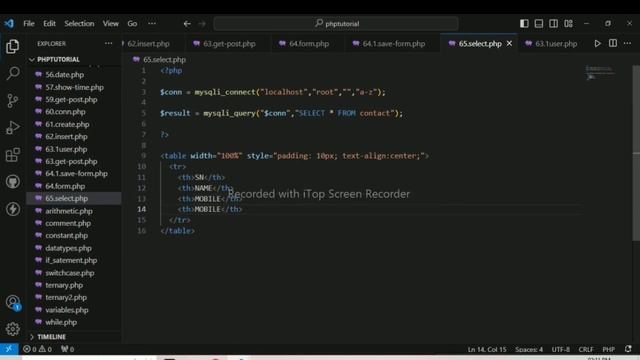Viewport: 640px width, 360px height.
Task: Open datatypes.php in the explorer
Action: [68, 248]
